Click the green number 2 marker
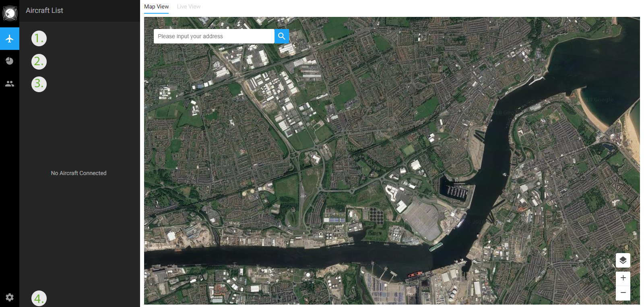The image size is (644, 307). coord(39,62)
